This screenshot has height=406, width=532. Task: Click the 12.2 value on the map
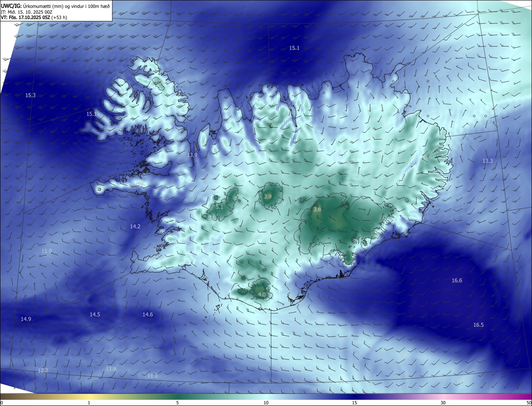tap(43, 370)
